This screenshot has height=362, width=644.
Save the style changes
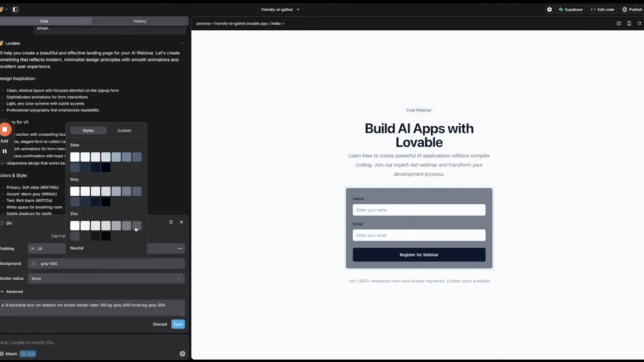click(x=178, y=324)
